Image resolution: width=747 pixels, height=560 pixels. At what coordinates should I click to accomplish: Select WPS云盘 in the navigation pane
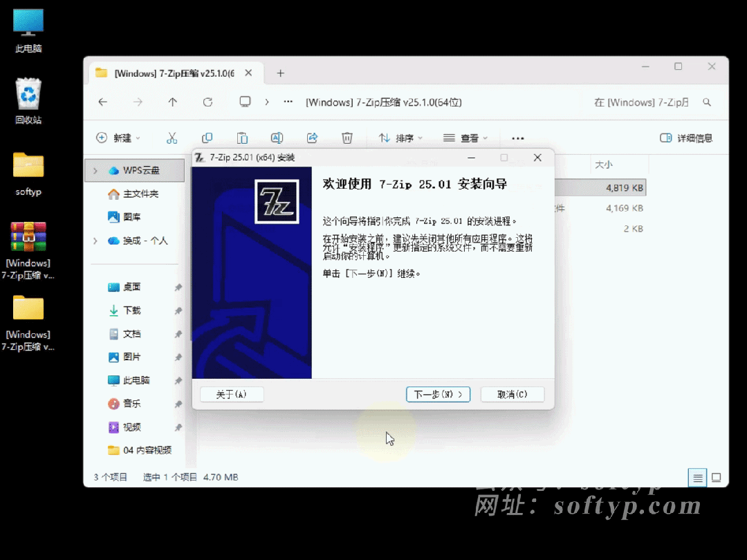pos(135,171)
